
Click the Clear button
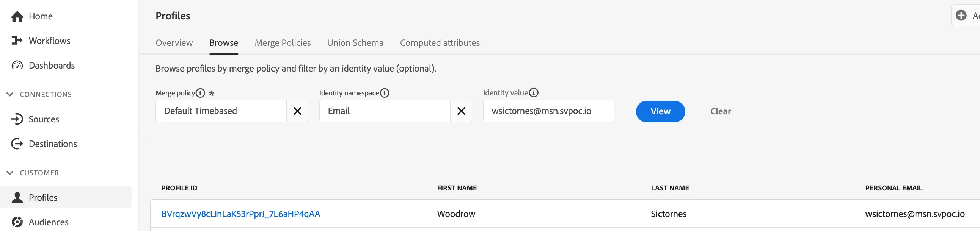721,111
